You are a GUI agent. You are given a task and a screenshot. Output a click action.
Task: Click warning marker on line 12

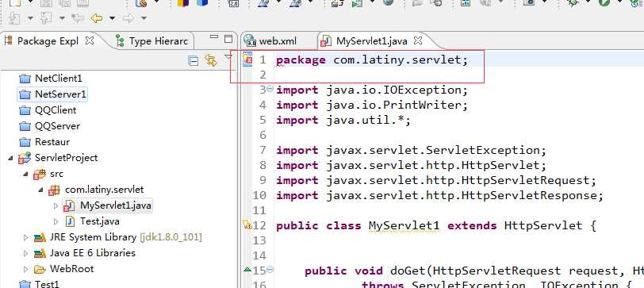247,225
